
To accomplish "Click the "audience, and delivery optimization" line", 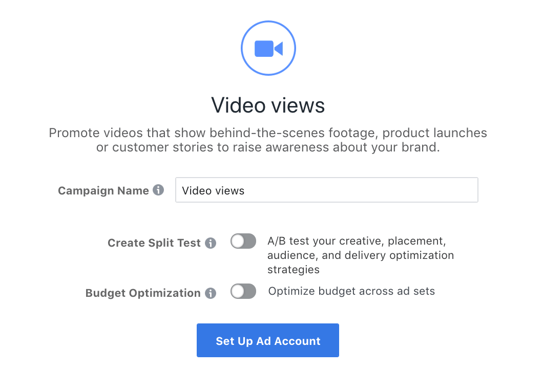I will click(x=361, y=255).
